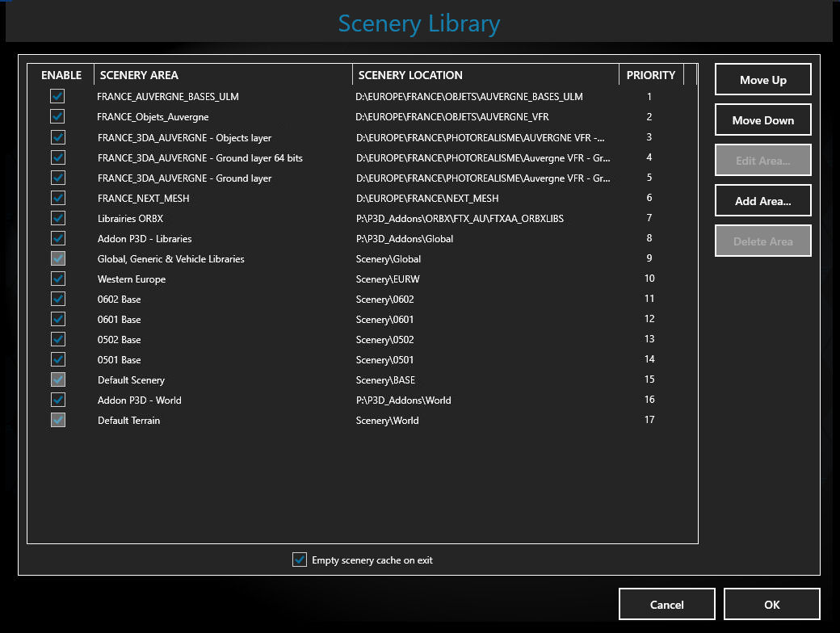Screen dimensions: 840x633
Task: Cancel the Scenery Library dialog
Action: coord(666,604)
